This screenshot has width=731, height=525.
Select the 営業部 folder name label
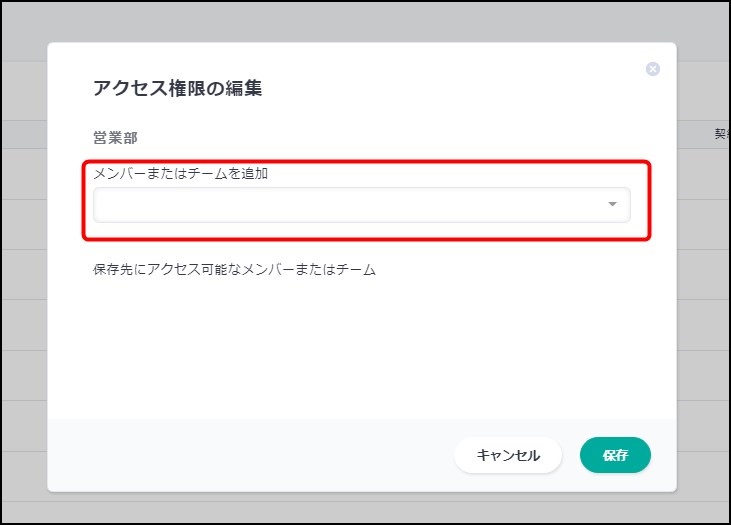click(x=113, y=137)
